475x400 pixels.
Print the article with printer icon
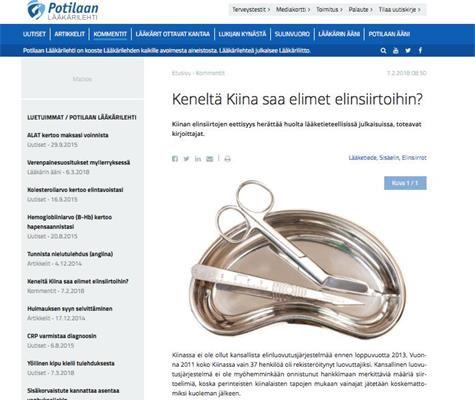tap(227, 159)
